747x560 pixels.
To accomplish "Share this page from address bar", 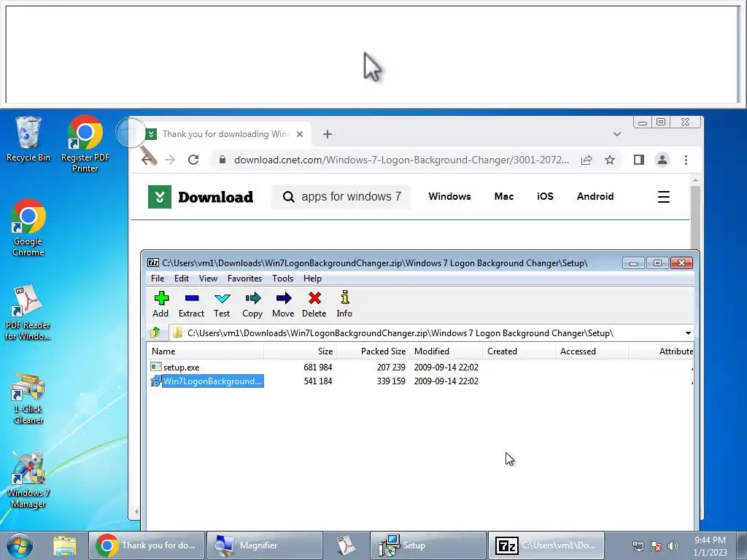I will coord(587,160).
